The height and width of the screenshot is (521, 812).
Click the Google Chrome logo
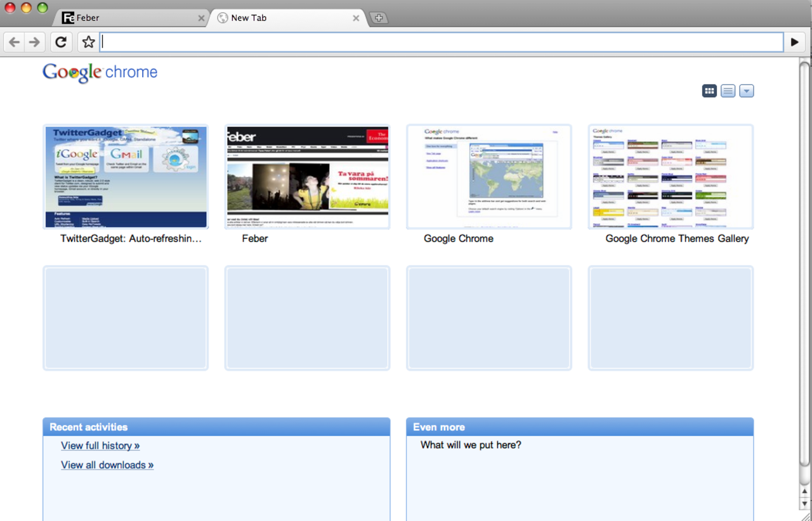[100, 72]
